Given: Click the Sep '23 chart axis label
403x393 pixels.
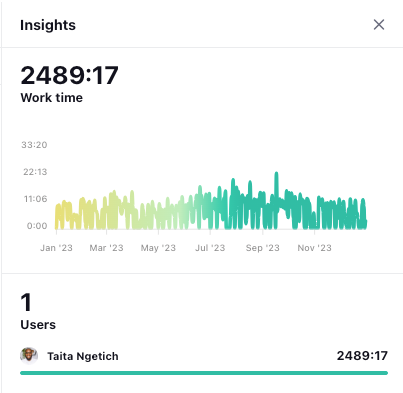Looking at the screenshot, I should 263,248.
